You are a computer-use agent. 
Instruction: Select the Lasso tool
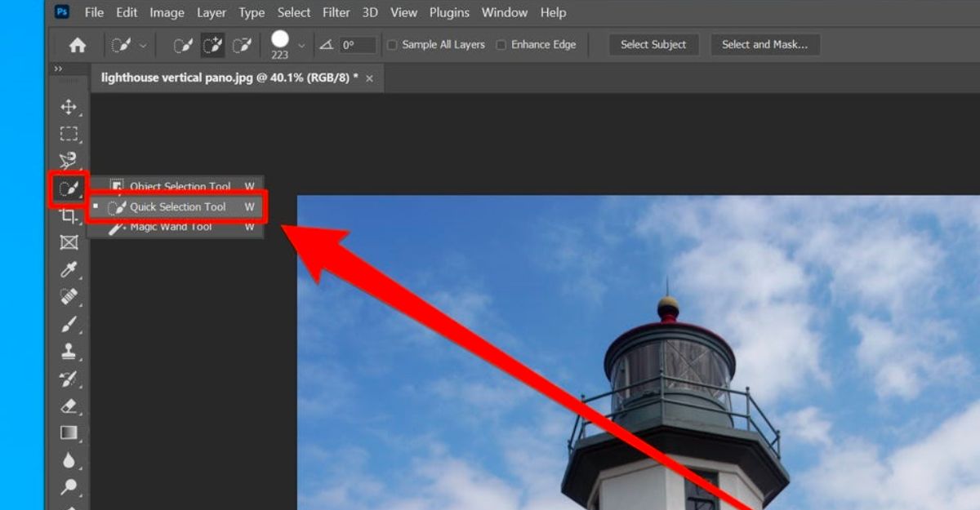pos(69,161)
